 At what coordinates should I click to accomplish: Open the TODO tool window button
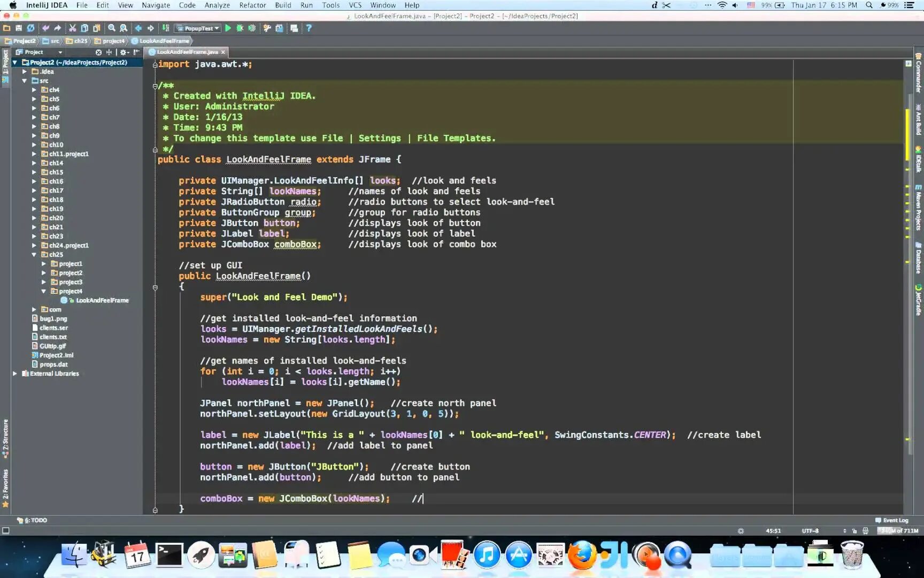click(32, 520)
